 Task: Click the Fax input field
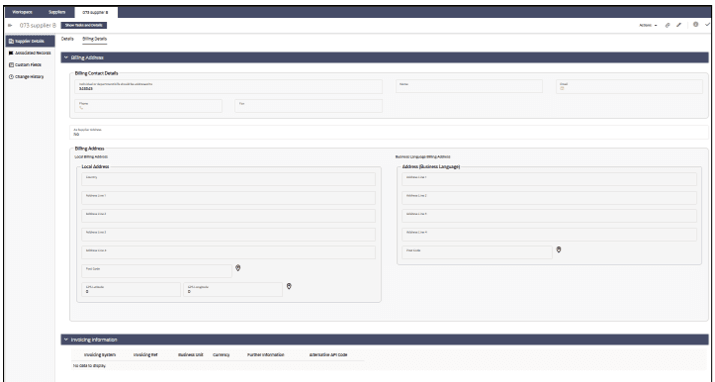pyautogui.click(x=309, y=106)
